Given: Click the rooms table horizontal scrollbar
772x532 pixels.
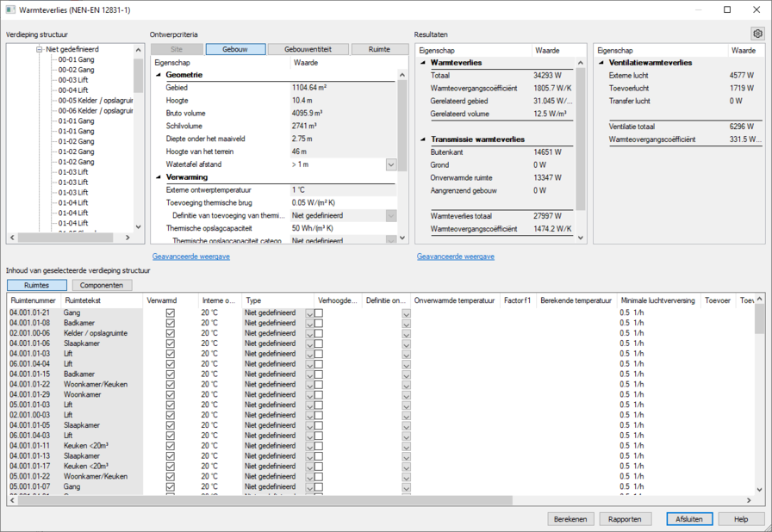Looking at the screenshot, I should (258, 500).
